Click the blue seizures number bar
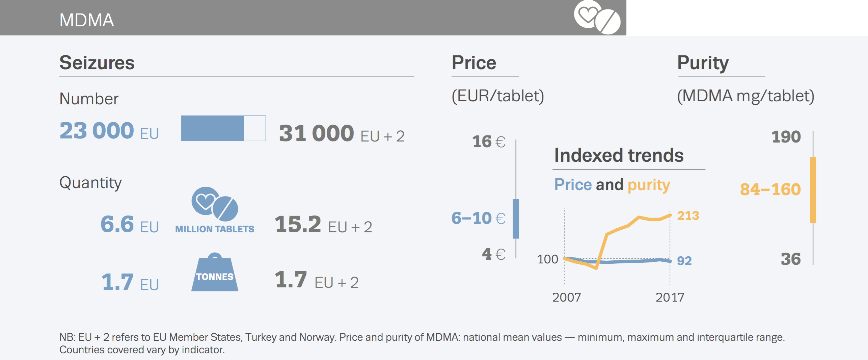 click(x=213, y=128)
